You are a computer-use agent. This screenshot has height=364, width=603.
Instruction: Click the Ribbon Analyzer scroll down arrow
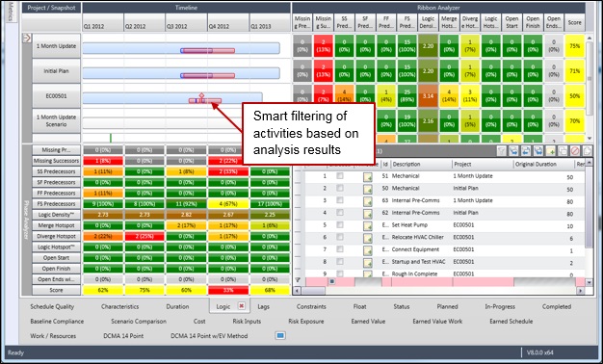(590, 138)
